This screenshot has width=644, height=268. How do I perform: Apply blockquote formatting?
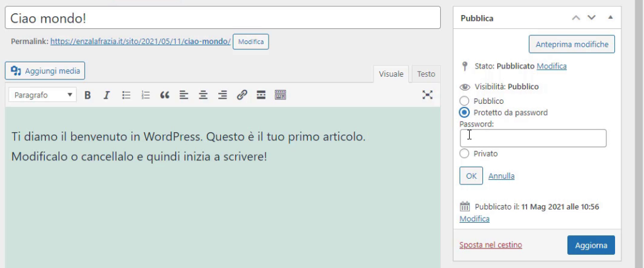[x=165, y=95]
